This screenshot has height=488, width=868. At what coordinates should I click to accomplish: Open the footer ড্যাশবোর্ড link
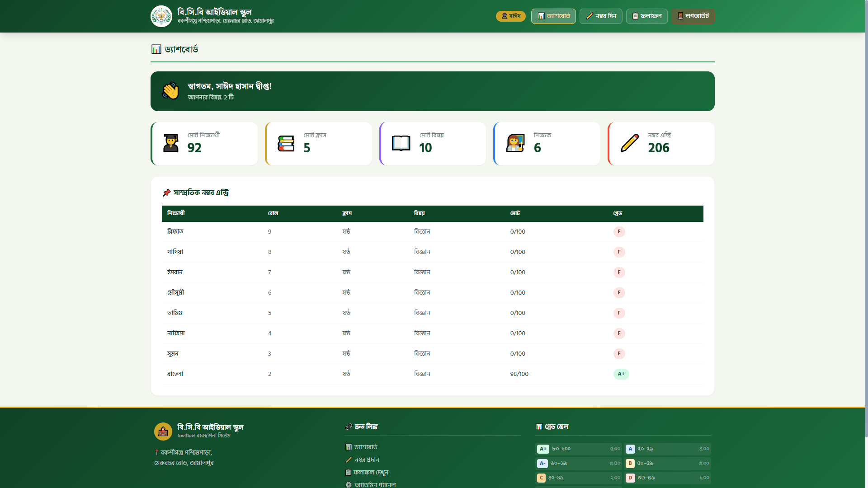click(361, 447)
